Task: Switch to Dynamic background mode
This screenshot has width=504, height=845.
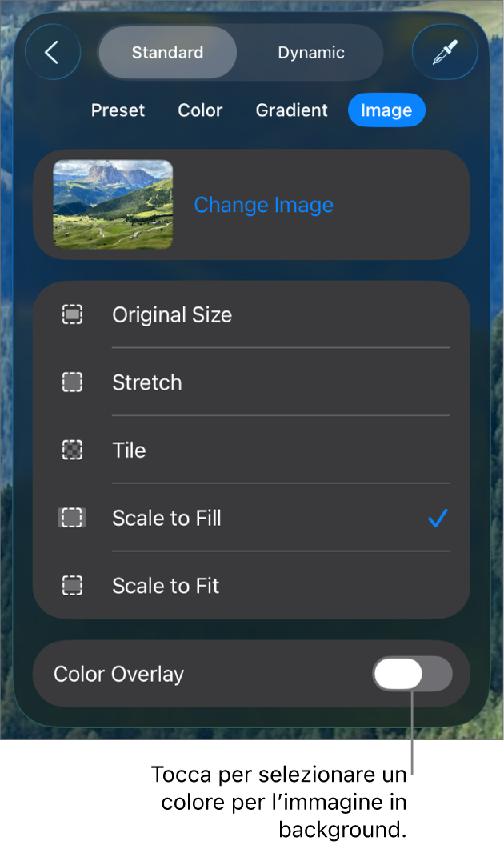Action: [311, 53]
